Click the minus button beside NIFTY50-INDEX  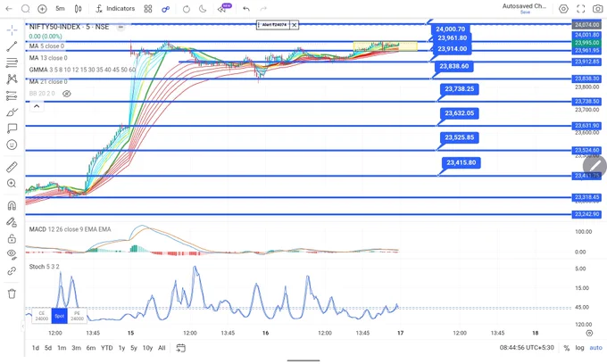point(121,27)
